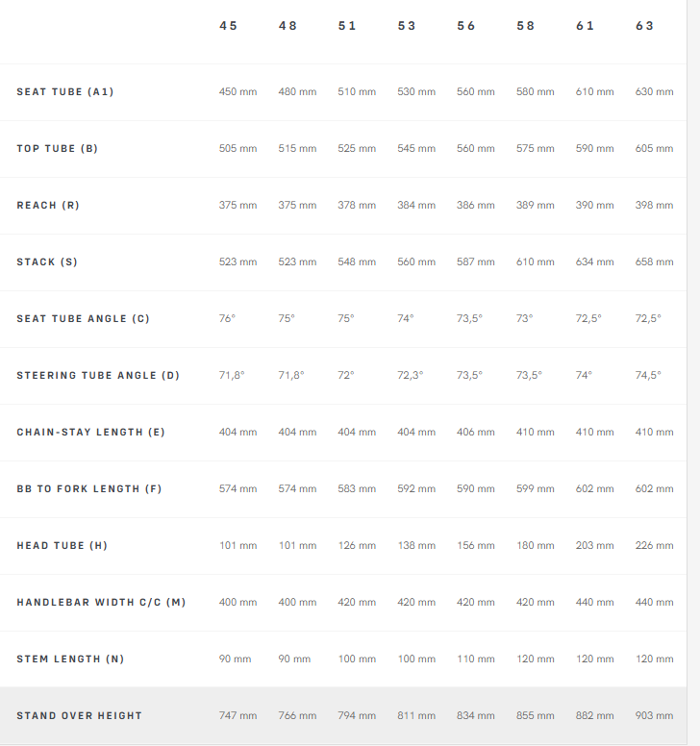
Task: Select the HANDLEBAR WIDTH C/C (M) label
Action: pos(101,603)
